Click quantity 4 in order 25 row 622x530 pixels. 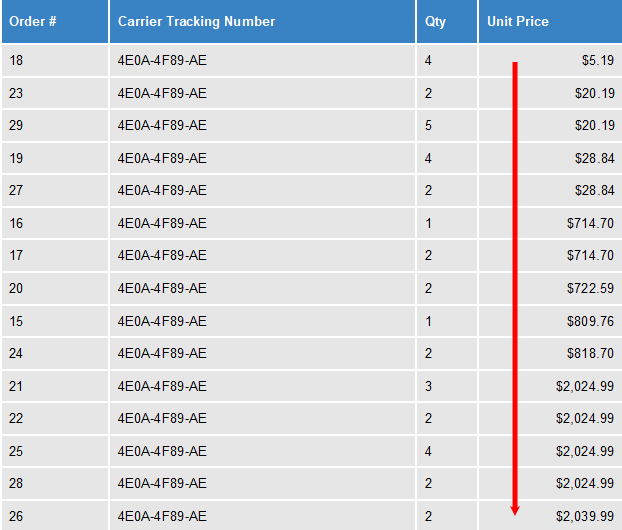point(428,451)
